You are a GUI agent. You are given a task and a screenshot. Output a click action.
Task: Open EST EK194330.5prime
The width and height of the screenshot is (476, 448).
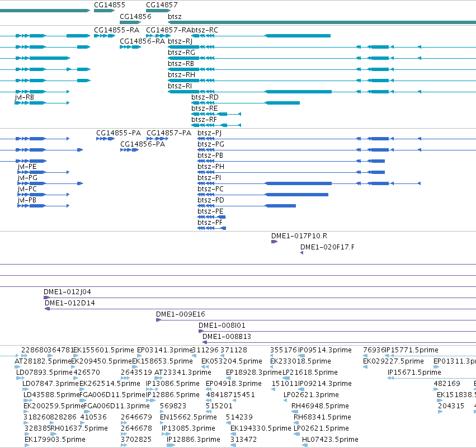(261, 429)
